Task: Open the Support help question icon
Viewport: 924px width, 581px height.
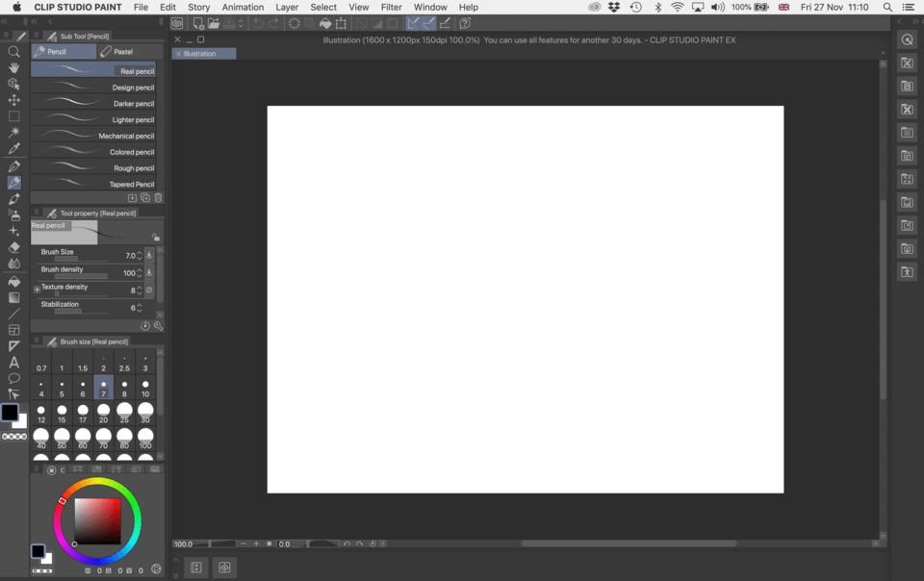Action: pyautogui.click(x=465, y=23)
